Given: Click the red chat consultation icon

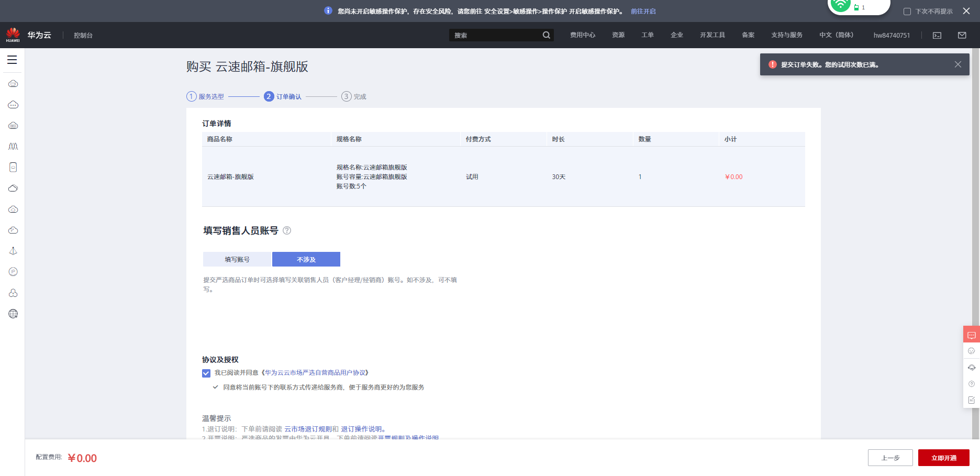Looking at the screenshot, I should pos(972,335).
